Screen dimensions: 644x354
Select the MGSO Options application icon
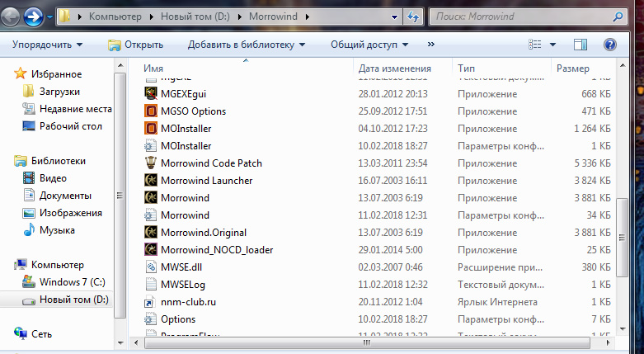click(151, 111)
